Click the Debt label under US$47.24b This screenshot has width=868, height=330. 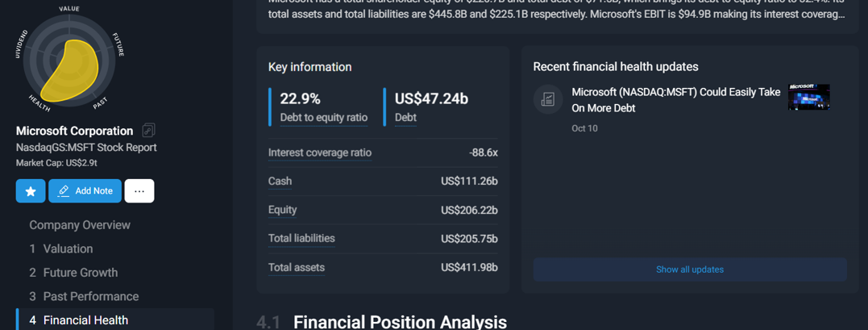[x=405, y=118]
